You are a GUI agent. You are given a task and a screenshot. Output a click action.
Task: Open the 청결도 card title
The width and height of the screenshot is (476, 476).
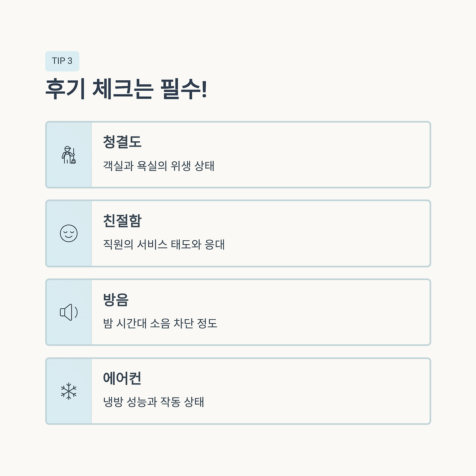click(122, 142)
